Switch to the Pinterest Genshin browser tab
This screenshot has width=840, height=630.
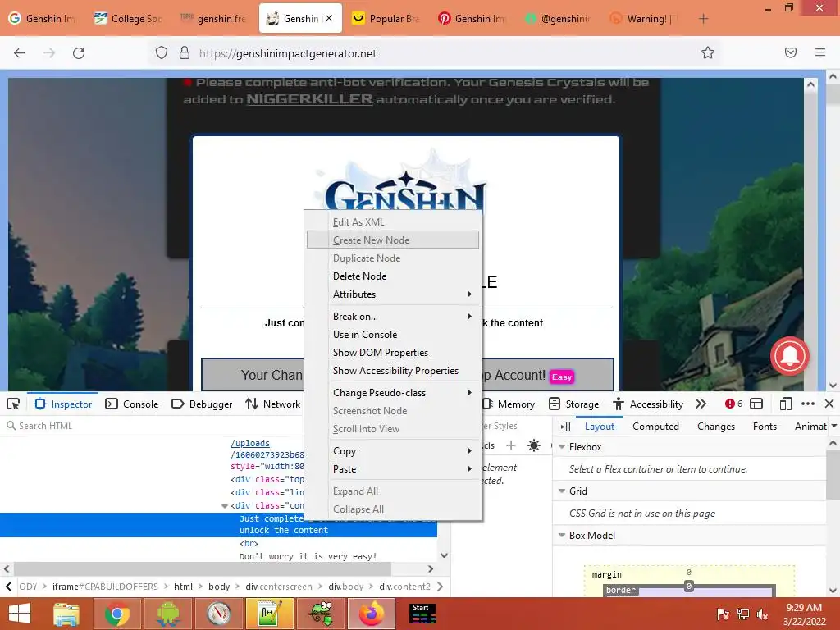[471, 19]
